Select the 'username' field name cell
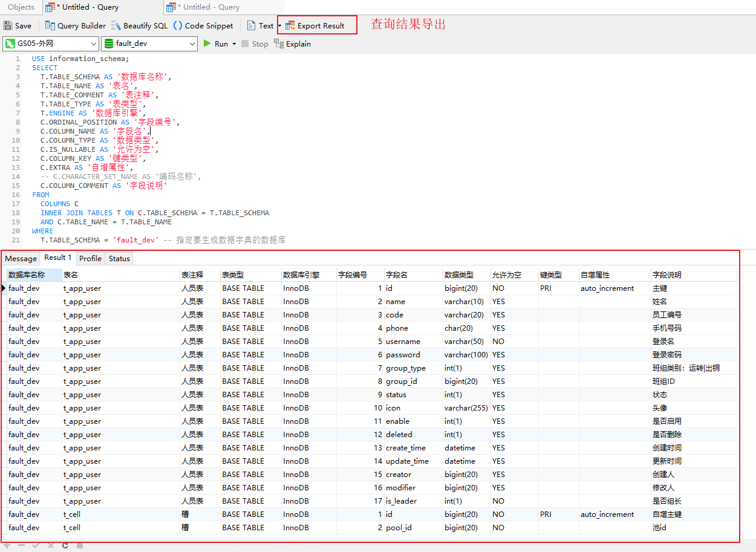Viewport: 756px width, 552px height. [x=413, y=341]
